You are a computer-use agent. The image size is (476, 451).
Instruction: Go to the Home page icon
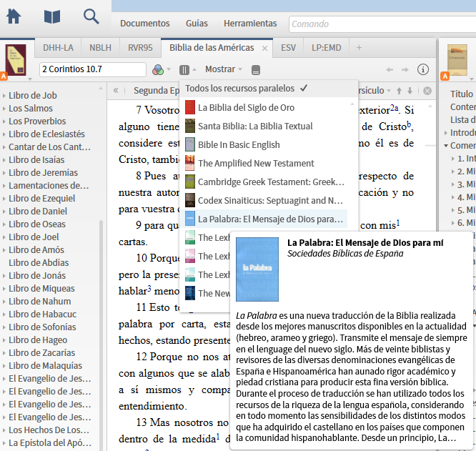(x=14, y=16)
